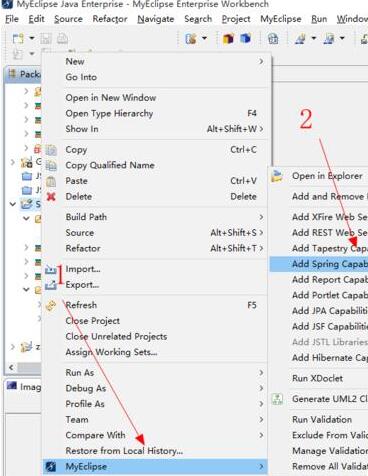Choose Close Project from context menu
The height and width of the screenshot is (476, 368).
(93, 321)
